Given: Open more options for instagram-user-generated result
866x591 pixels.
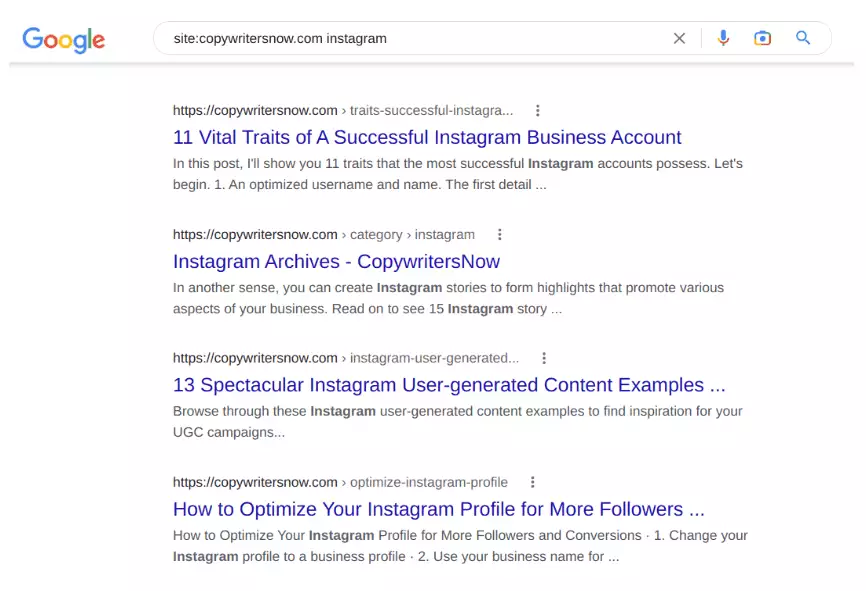Looking at the screenshot, I should click(544, 358).
